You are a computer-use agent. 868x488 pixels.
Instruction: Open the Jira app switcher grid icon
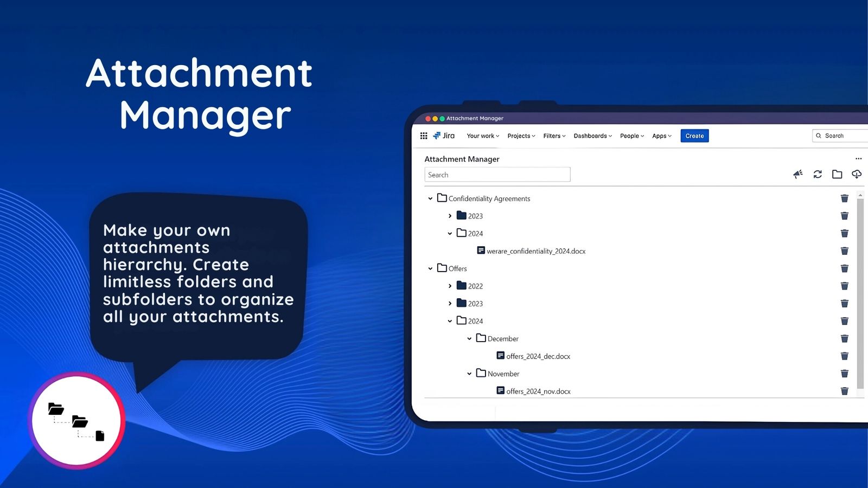[x=424, y=136]
